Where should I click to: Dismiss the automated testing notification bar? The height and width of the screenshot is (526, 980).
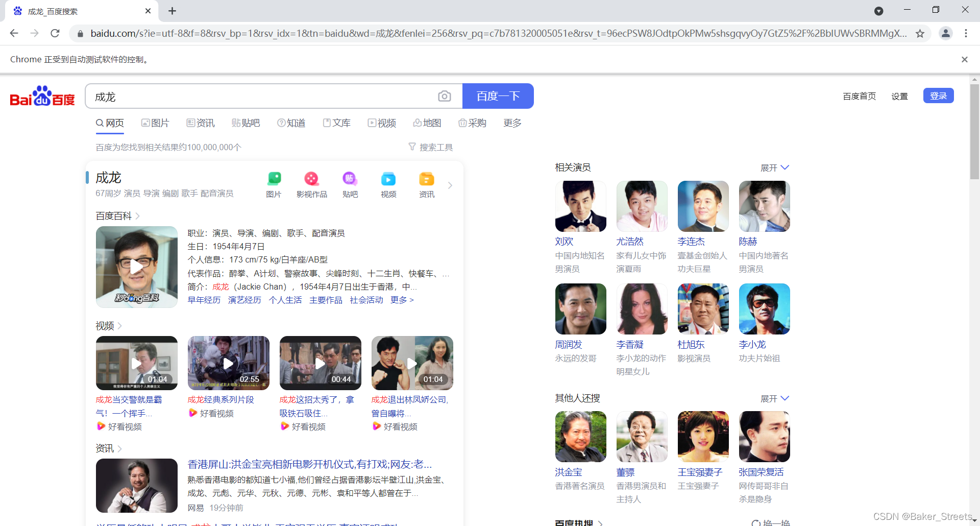tap(964, 59)
